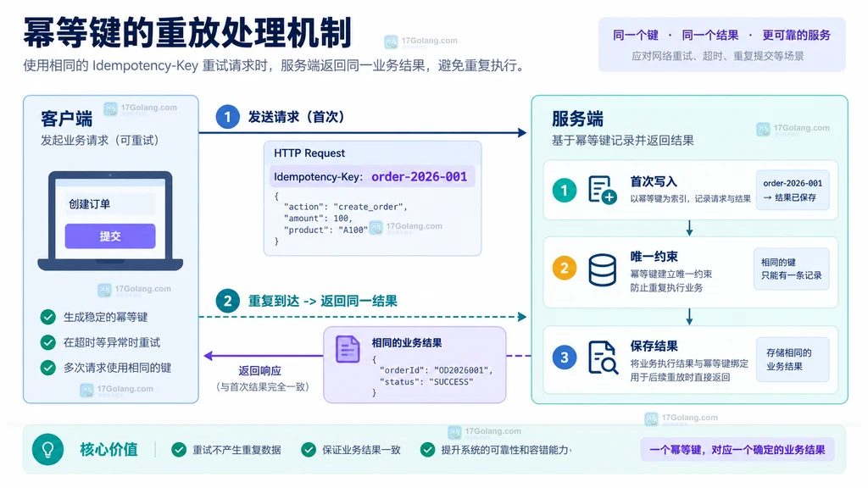Click the Idempotency-Key: label in the request
The width and height of the screenshot is (868, 488).
tap(319, 177)
